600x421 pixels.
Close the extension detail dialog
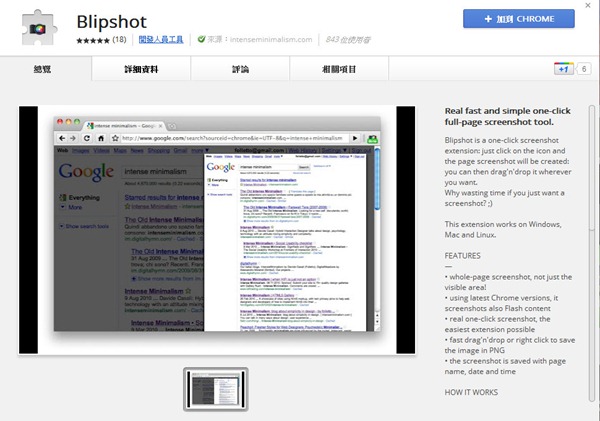click(x=588, y=5)
